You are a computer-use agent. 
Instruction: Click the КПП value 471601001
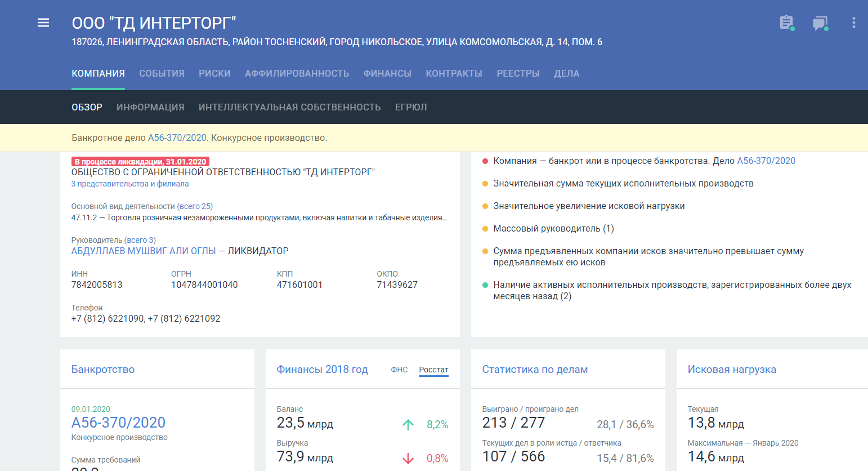tap(299, 285)
